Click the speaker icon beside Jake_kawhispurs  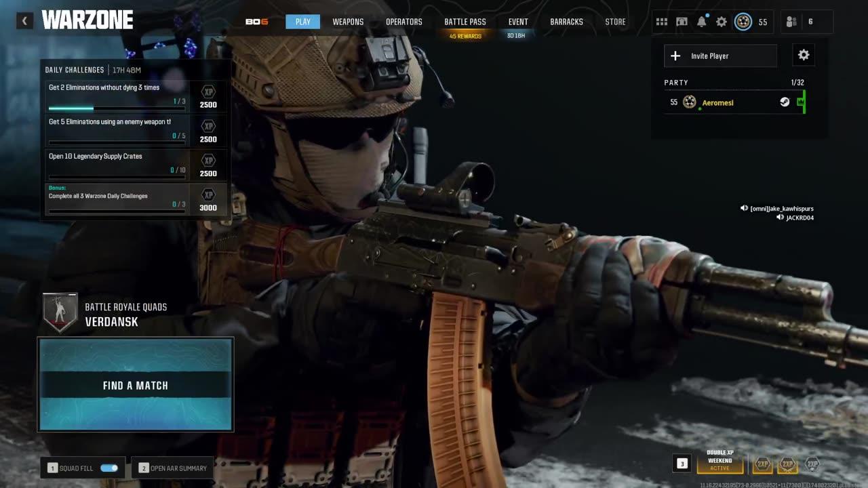pyautogui.click(x=744, y=208)
